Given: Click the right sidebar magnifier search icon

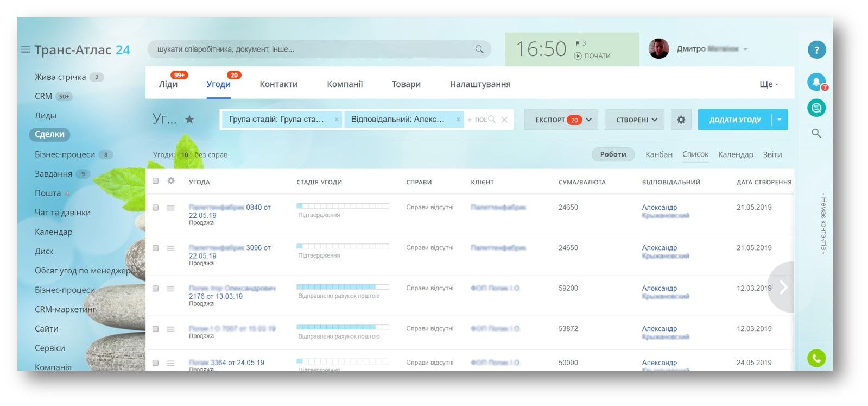Looking at the screenshot, I should point(816,133).
